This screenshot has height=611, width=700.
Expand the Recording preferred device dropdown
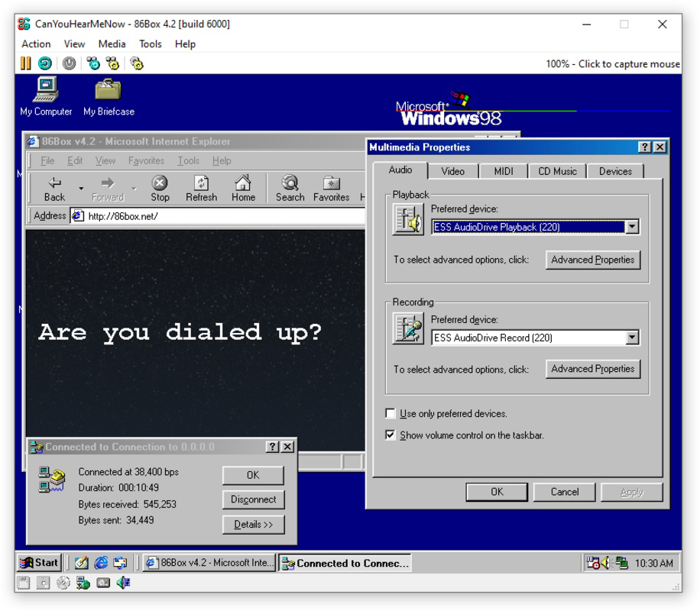coord(632,338)
